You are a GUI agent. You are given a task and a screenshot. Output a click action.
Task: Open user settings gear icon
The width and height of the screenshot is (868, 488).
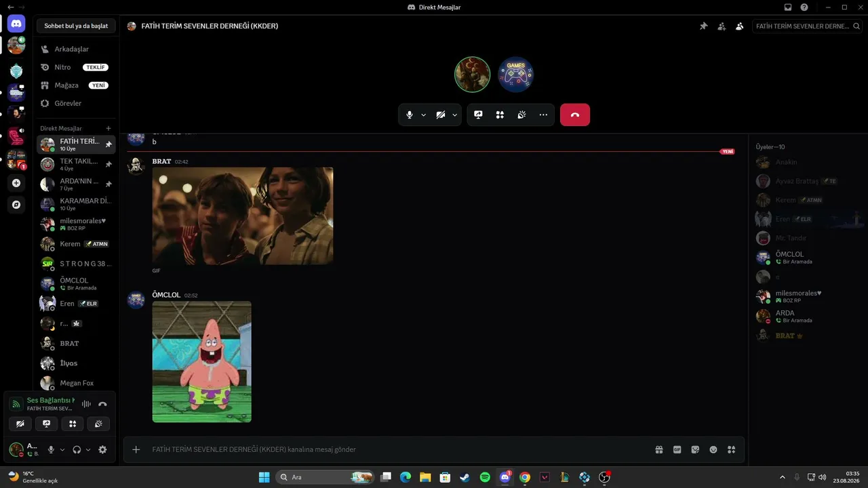[x=102, y=449]
